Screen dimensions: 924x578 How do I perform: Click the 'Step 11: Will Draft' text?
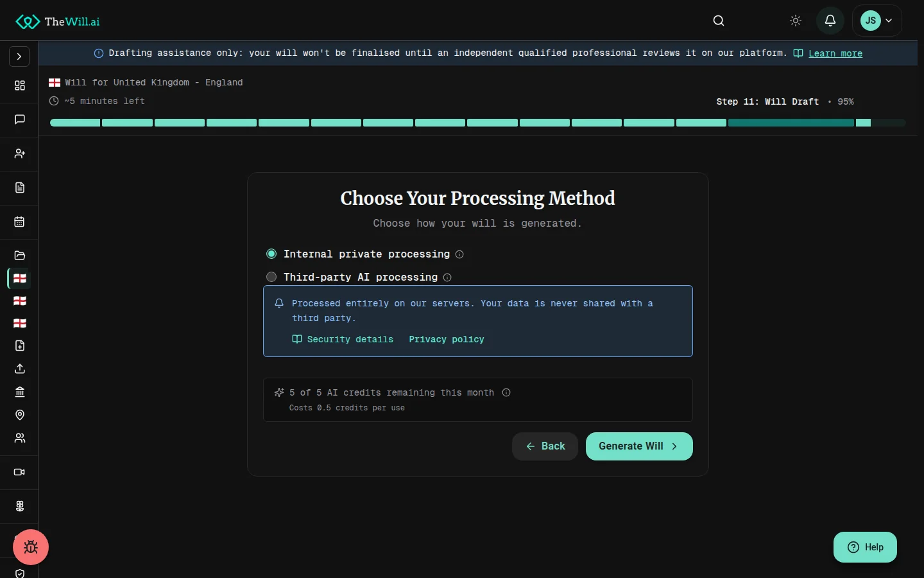click(767, 101)
